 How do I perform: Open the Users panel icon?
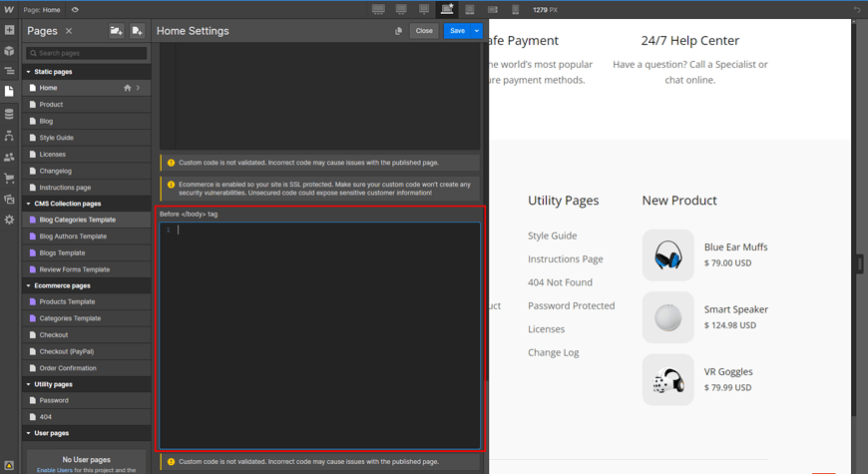9,158
